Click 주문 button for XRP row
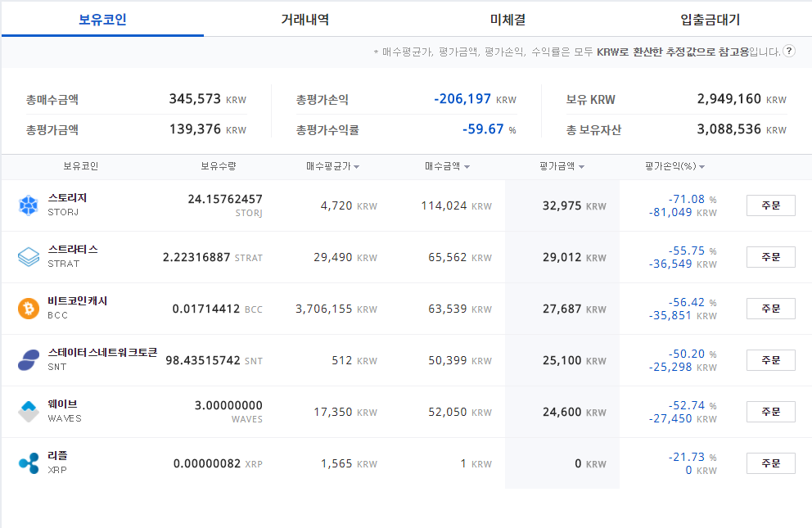Image resolution: width=812 pixels, height=528 pixels. pos(770,463)
